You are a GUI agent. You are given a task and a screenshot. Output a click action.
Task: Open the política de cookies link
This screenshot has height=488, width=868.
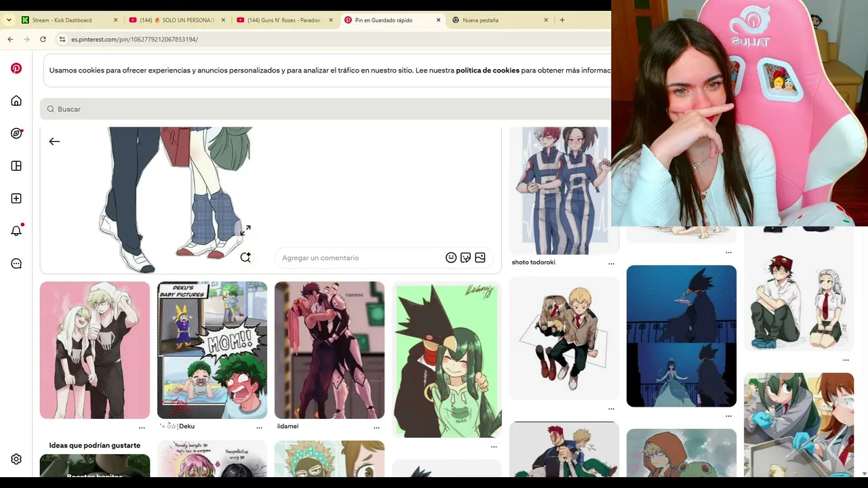(488, 70)
